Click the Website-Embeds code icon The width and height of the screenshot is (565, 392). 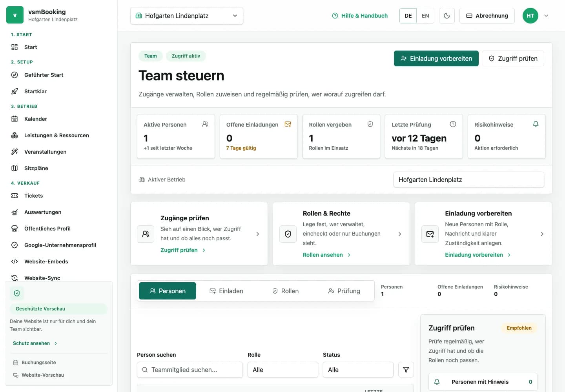(15, 261)
